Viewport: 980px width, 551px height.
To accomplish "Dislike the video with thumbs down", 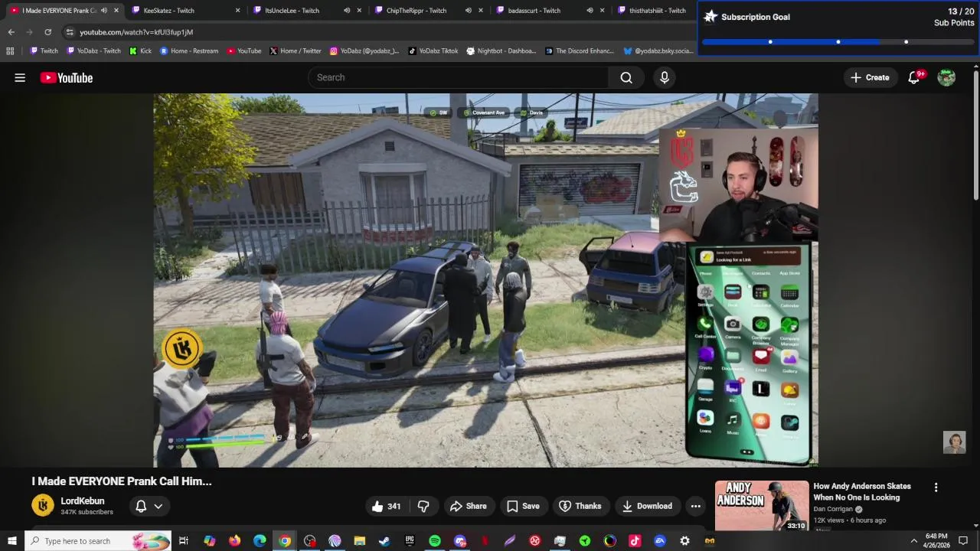I will tap(423, 506).
